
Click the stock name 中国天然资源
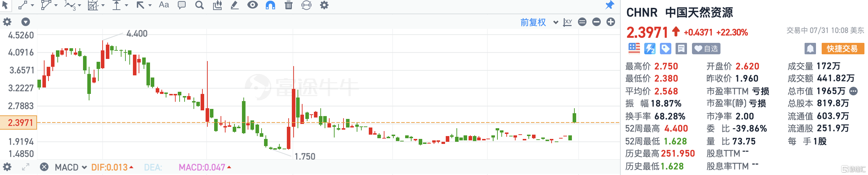click(699, 12)
